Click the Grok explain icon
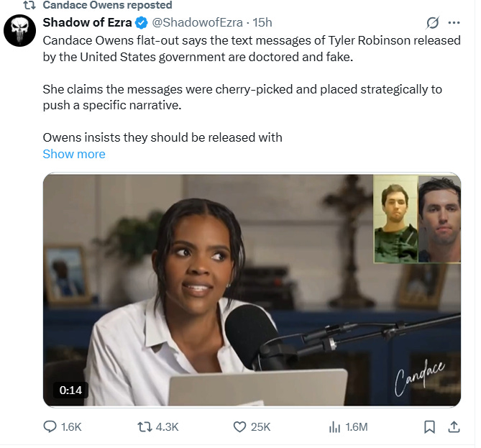The height and width of the screenshot is (448, 481). (433, 22)
